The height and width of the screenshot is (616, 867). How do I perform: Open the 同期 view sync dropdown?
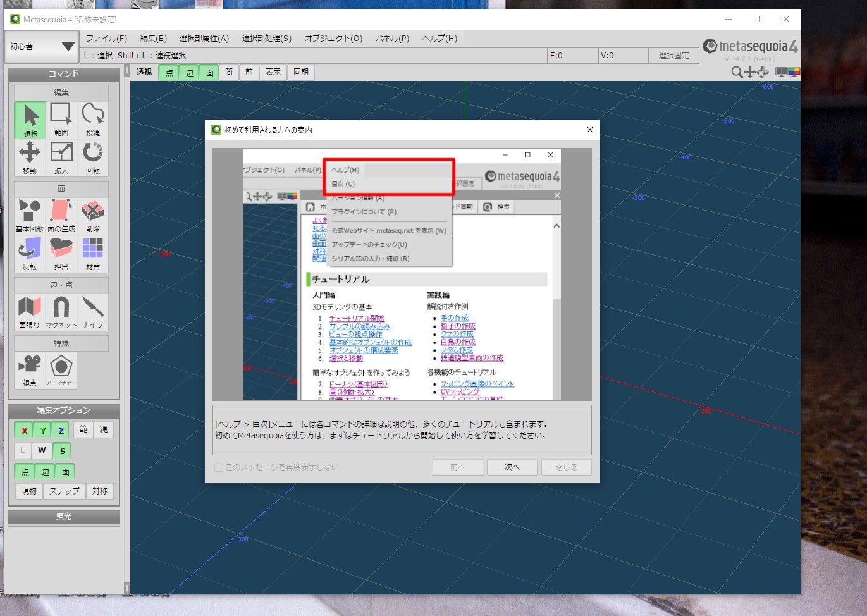[301, 72]
